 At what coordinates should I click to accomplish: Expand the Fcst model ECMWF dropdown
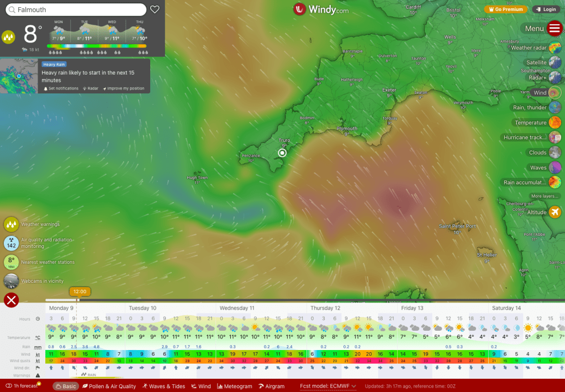328,386
